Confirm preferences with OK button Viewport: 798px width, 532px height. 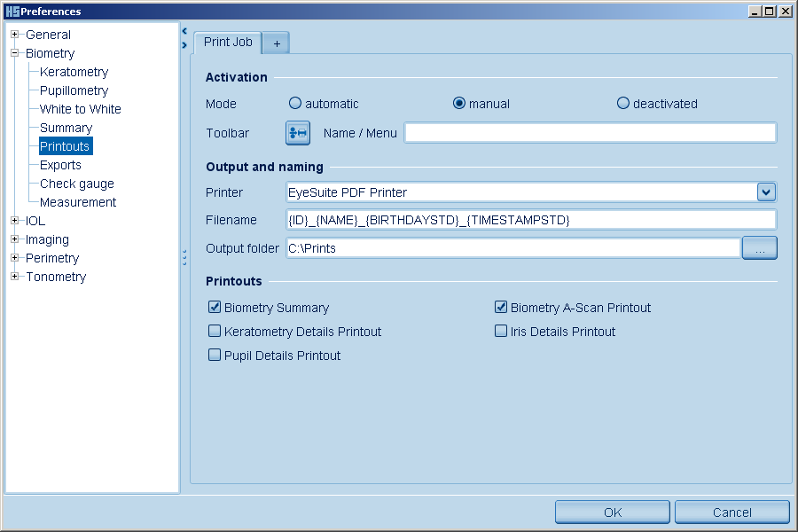click(613, 512)
